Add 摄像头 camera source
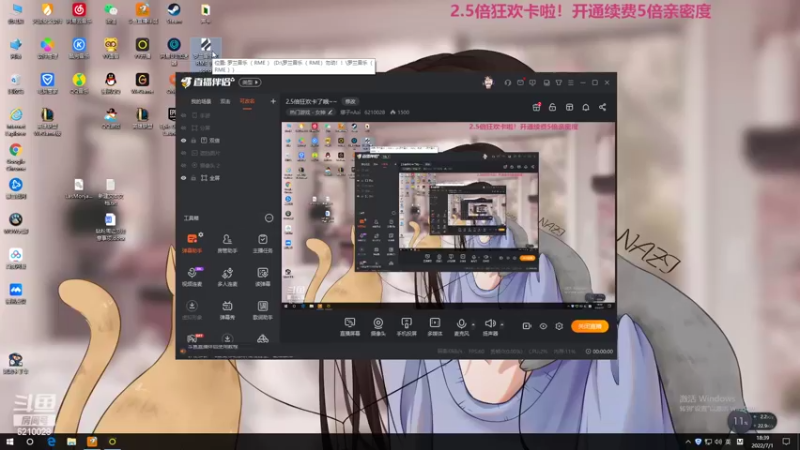800x450 pixels. pyautogui.click(x=378, y=327)
